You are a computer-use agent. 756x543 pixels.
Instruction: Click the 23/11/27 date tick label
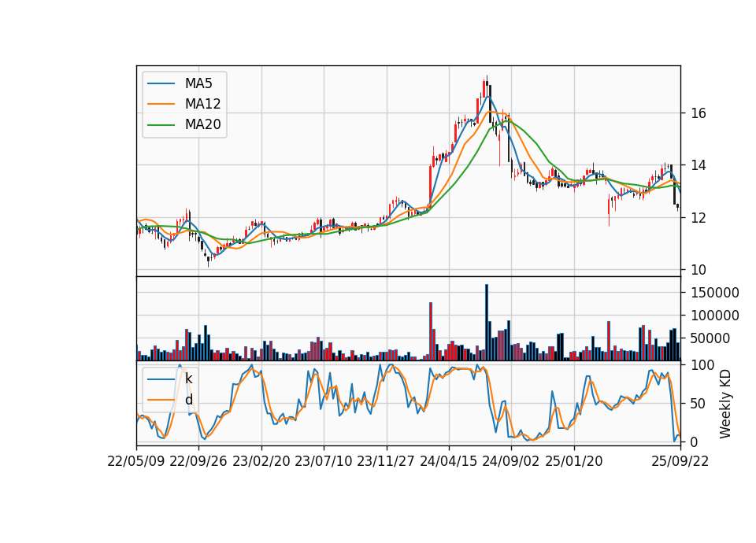tap(386, 461)
